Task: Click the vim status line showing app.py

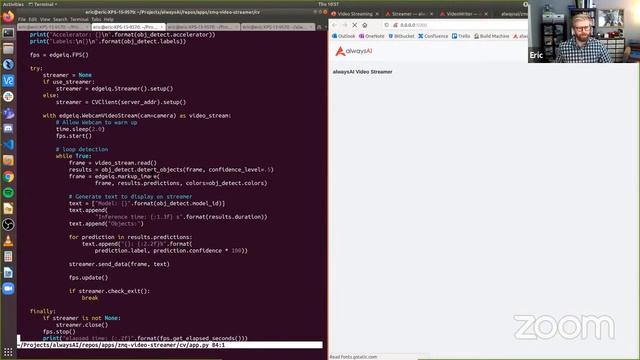Action: (x=170, y=345)
